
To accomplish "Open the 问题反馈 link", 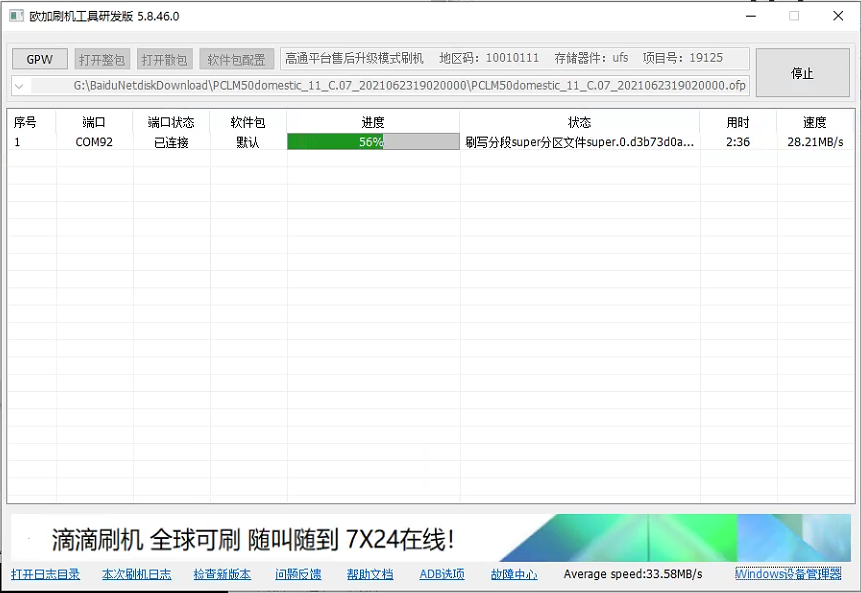I will point(298,574).
